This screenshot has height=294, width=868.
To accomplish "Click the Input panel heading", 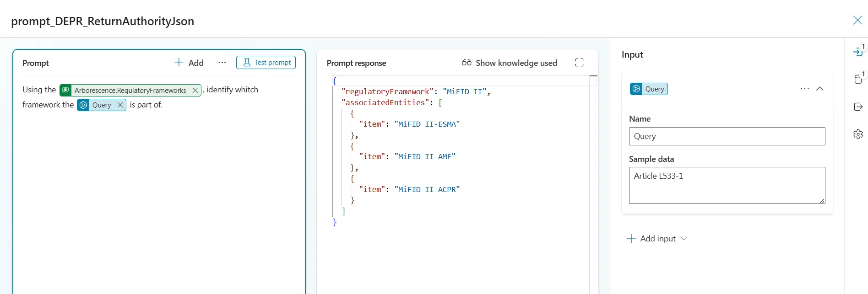I will [x=632, y=54].
